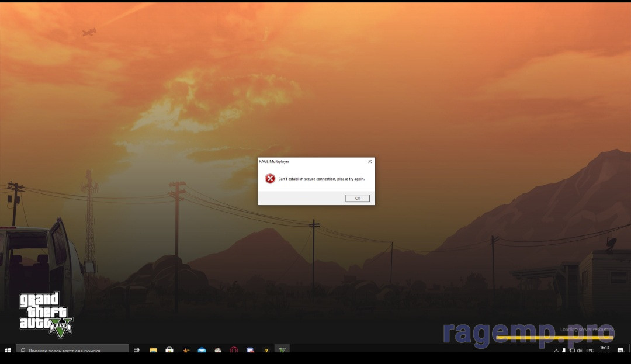The image size is (631, 364).
Task: Click the Grand Theft Auto V logo
Action: (x=46, y=314)
